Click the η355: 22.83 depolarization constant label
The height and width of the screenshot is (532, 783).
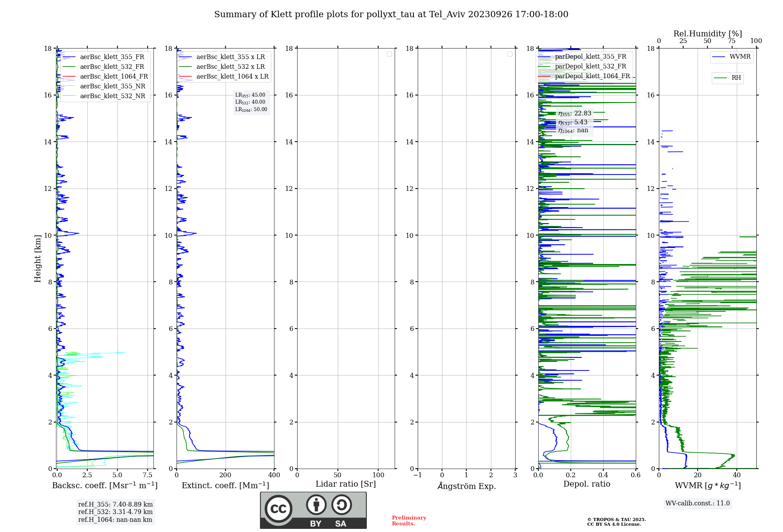(x=574, y=113)
